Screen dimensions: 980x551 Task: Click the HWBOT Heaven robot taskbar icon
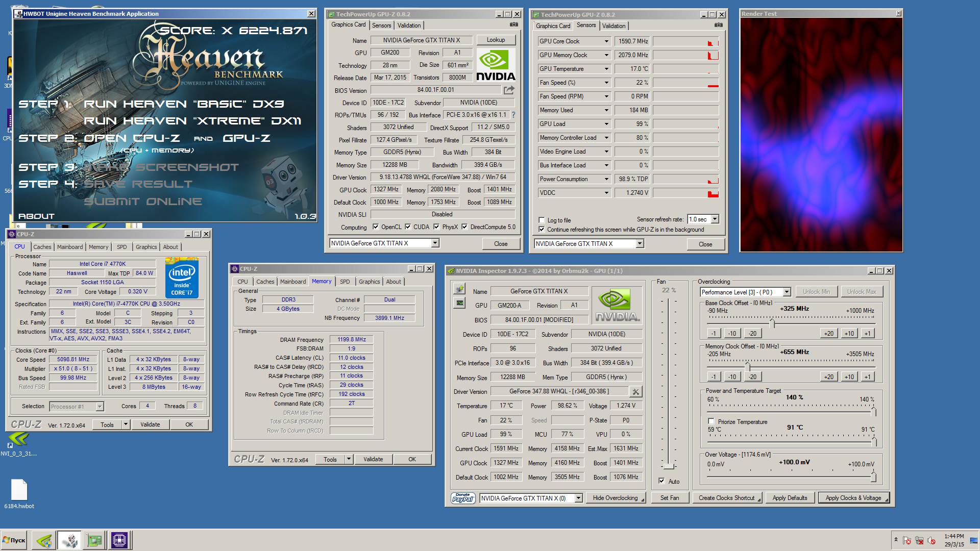pyautogui.click(x=69, y=540)
